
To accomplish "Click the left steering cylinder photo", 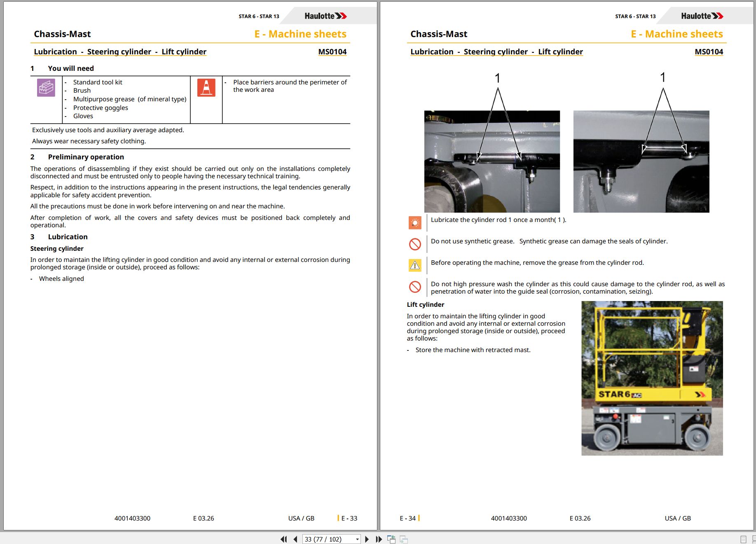I will click(492, 161).
